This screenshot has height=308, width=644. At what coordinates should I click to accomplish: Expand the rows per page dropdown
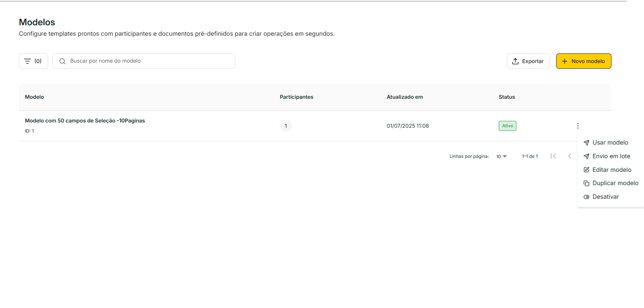point(501,156)
